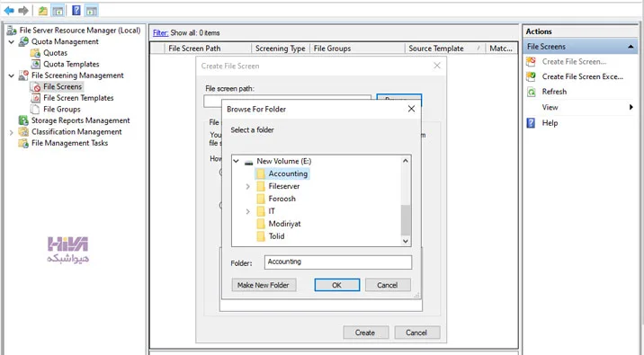The width and height of the screenshot is (644, 355).
Task: Click scroll down arrow in folder list
Action: point(406,242)
